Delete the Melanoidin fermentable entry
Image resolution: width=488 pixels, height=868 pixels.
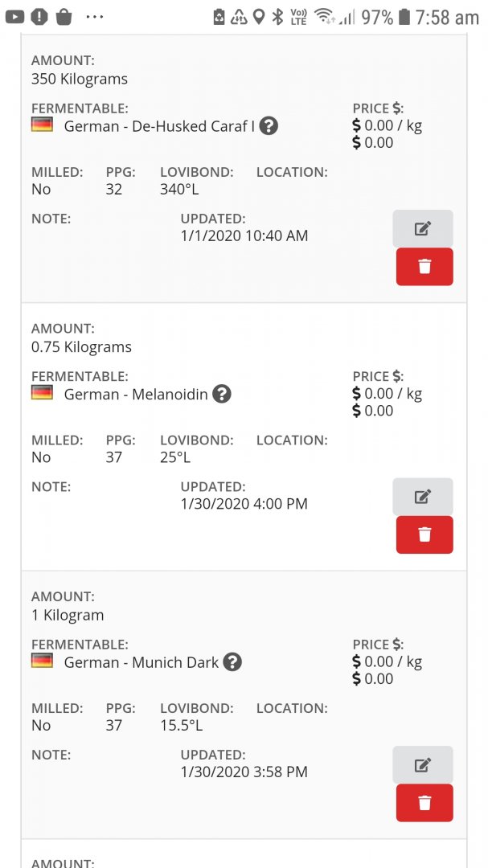click(424, 534)
